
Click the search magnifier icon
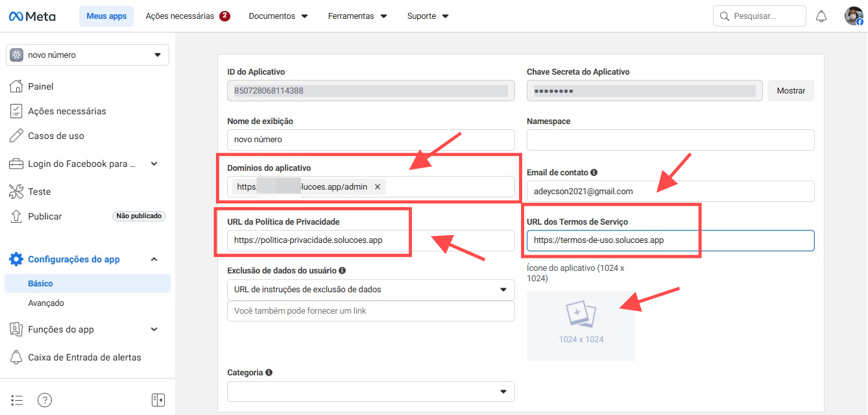pyautogui.click(x=725, y=16)
